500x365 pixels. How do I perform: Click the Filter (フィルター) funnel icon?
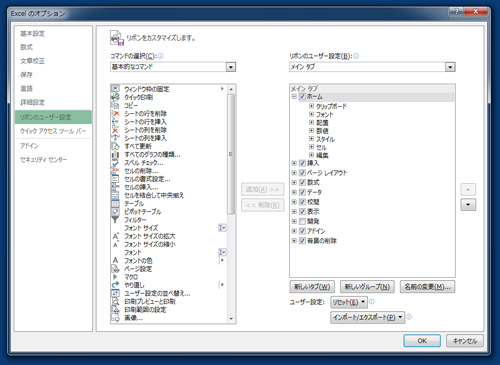point(115,220)
